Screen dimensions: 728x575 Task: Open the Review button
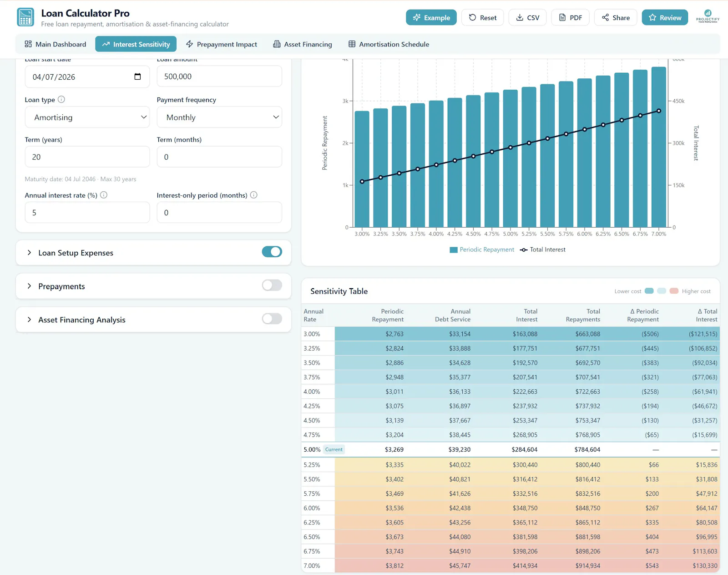click(x=665, y=17)
